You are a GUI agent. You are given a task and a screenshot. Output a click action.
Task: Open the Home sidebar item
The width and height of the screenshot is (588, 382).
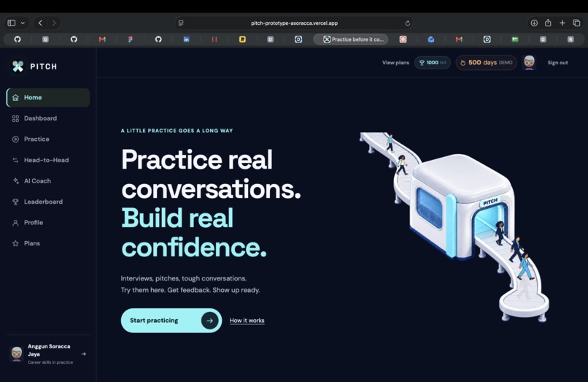[48, 98]
